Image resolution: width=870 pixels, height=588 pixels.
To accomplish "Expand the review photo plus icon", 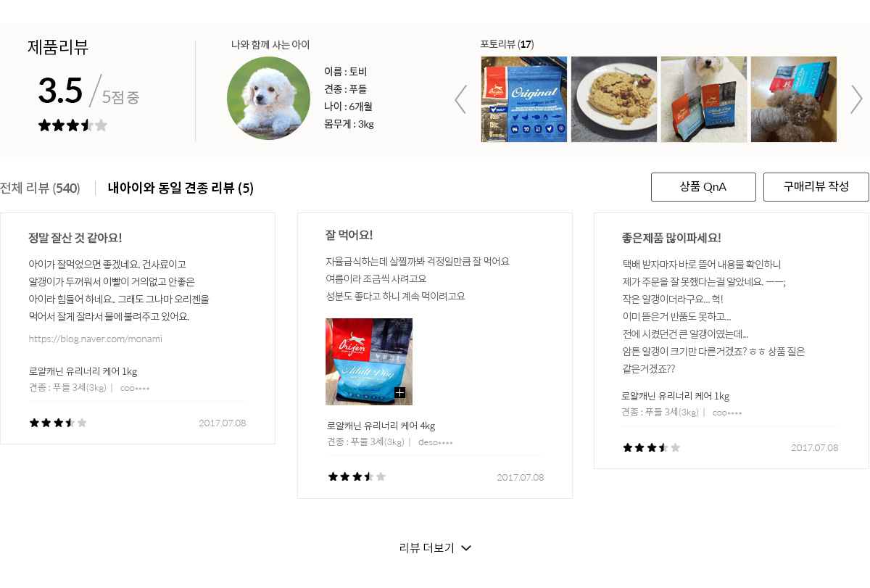I will 399,392.
